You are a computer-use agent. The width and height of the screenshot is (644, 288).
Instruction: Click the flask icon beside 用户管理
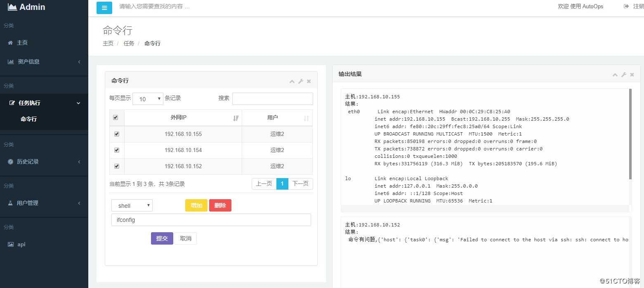10,203
